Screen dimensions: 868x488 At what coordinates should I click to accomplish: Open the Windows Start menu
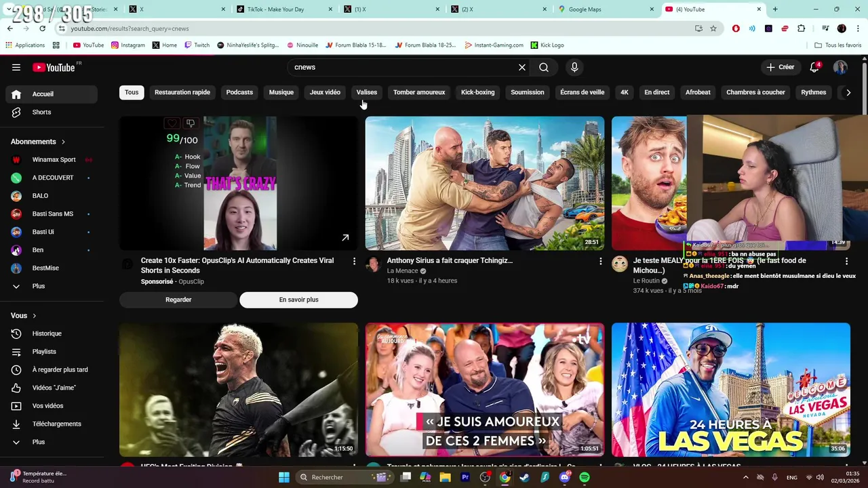(284, 477)
